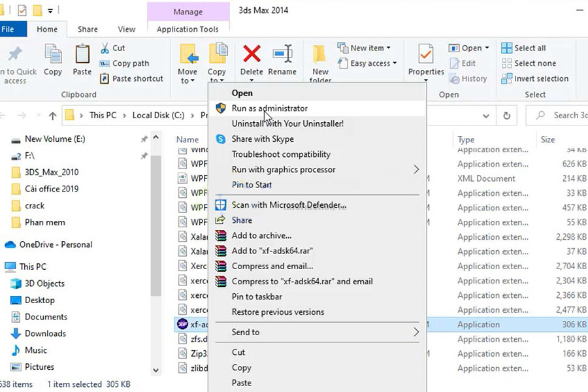This screenshot has width=588, height=392.
Task: Choose Restore previous versions
Action: 318,312
